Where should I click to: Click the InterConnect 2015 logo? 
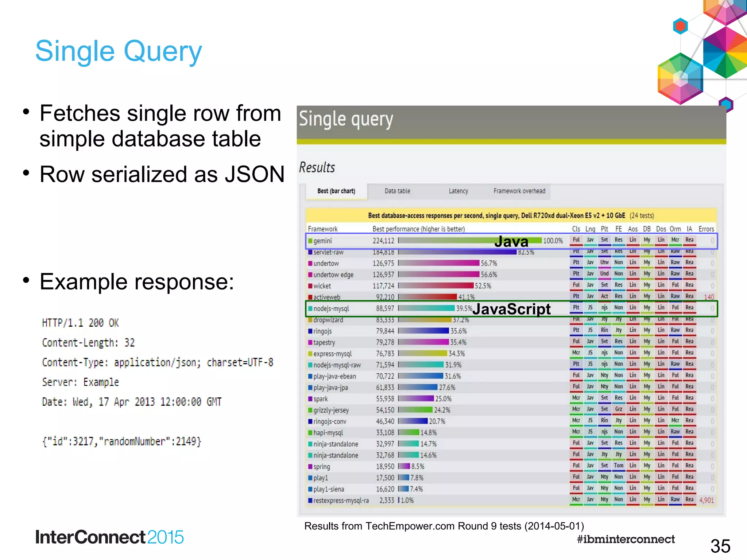(109, 537)
